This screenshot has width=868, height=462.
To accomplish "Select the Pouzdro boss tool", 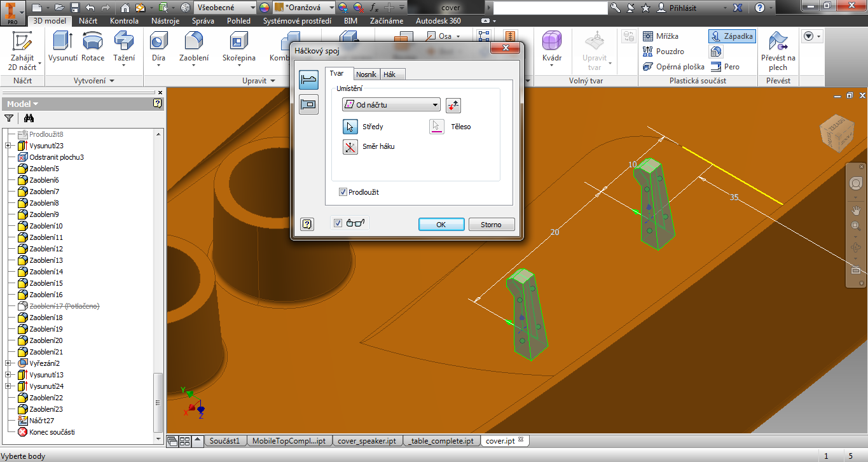I will click(x=664, y=52).
